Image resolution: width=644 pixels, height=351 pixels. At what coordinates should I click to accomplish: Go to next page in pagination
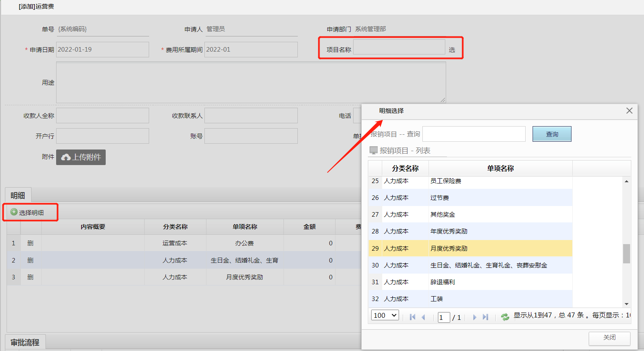click(x=474, y=317)
